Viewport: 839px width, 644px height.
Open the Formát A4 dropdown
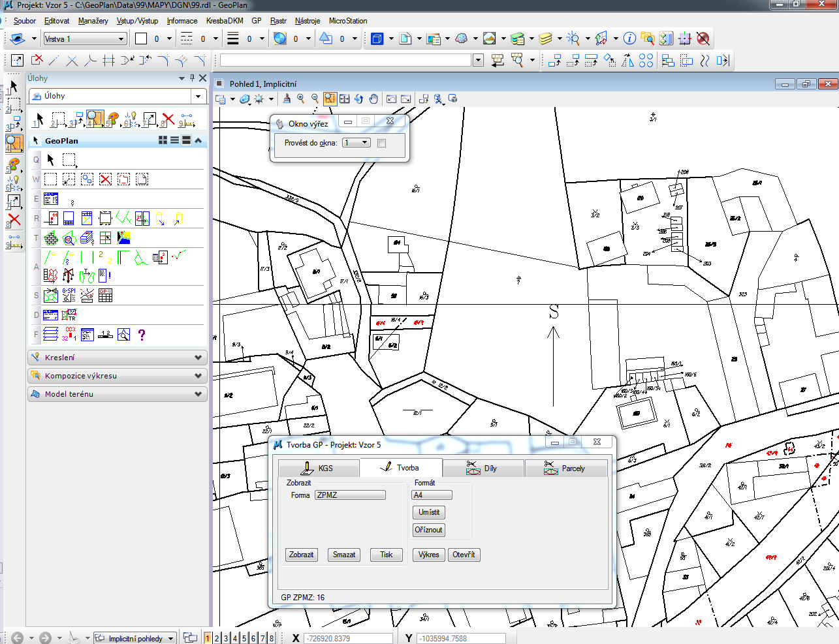[432, 495]
